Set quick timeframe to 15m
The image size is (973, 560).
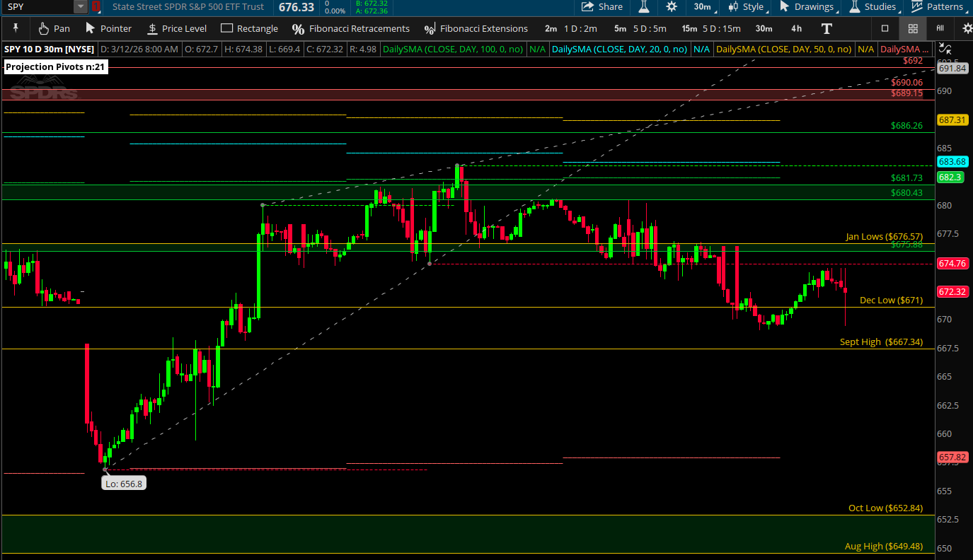689,28
